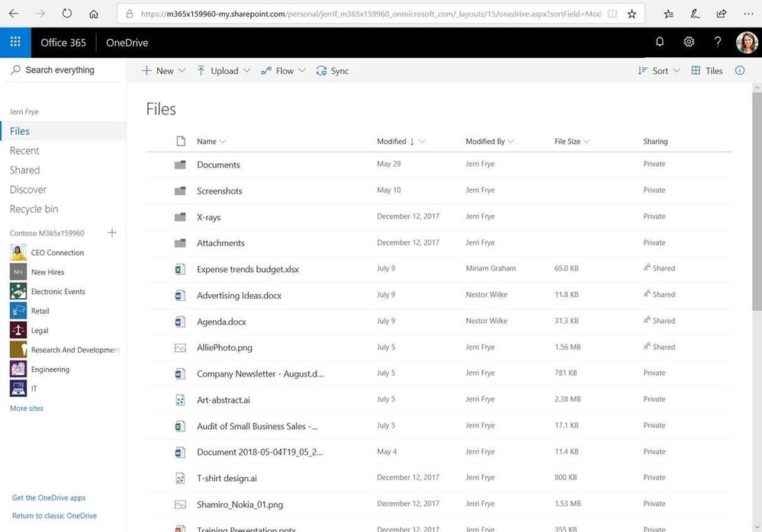Open the Recent section in the sidebar

(x=24, y=150)
